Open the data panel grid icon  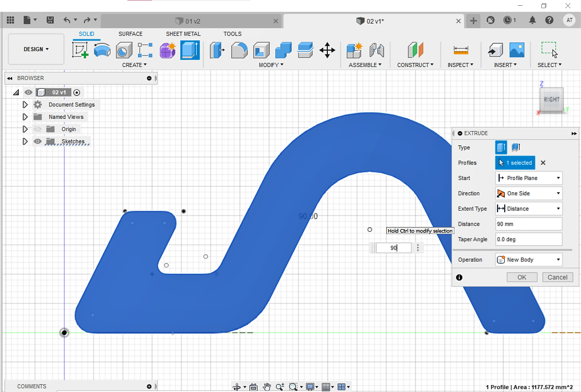[x=11, y=20]
